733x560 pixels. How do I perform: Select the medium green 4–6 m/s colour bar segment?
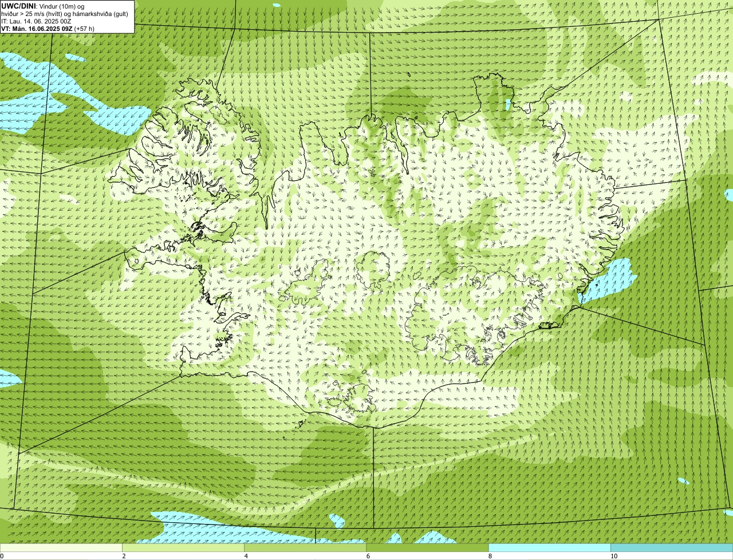pos(305,548)
